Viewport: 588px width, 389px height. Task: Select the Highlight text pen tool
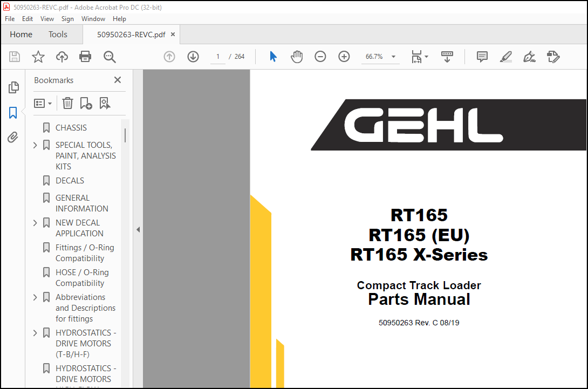click(506, 57)
